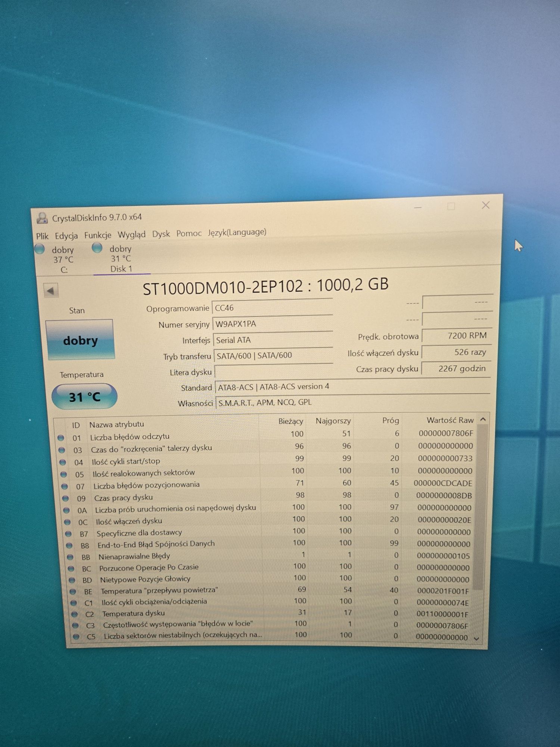Click the status orb of attribute BE
The width and height of the screenshot is (560, 747).
pyautogui.click(x=73, y=592)
